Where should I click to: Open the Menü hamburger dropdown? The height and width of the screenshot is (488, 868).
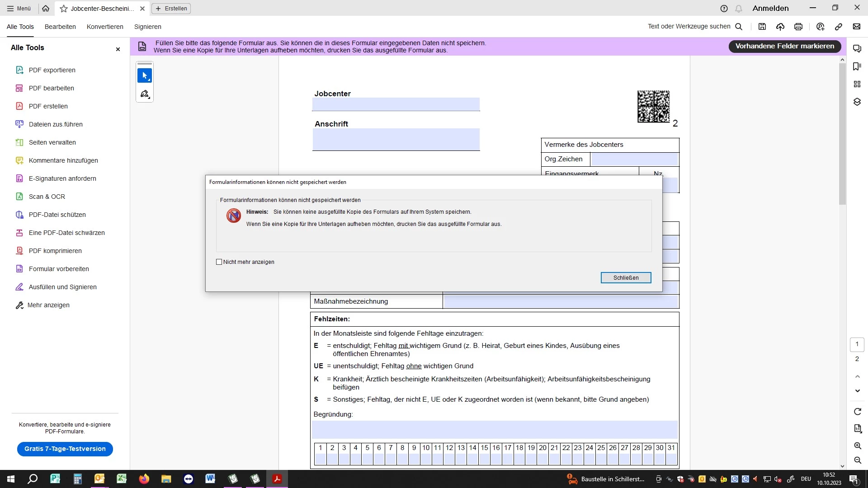tap(19, 8)
